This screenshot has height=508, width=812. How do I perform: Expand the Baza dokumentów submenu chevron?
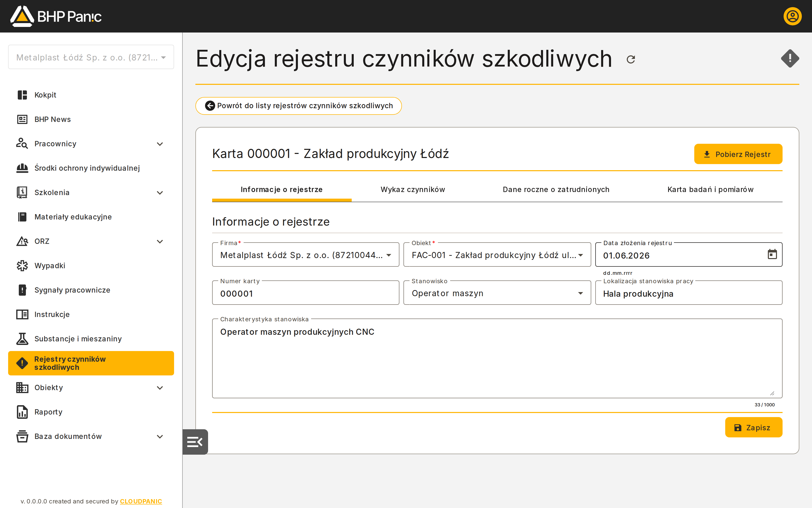[160, 436]
